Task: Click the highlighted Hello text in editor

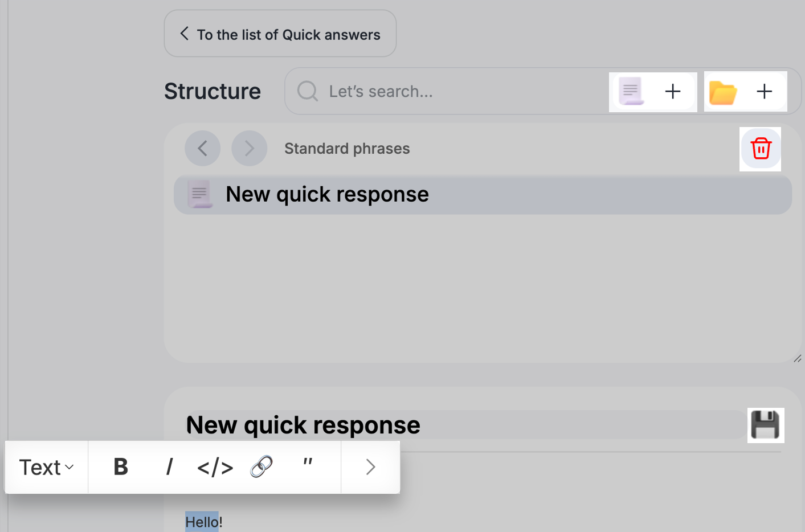Action: coord(202,522)
